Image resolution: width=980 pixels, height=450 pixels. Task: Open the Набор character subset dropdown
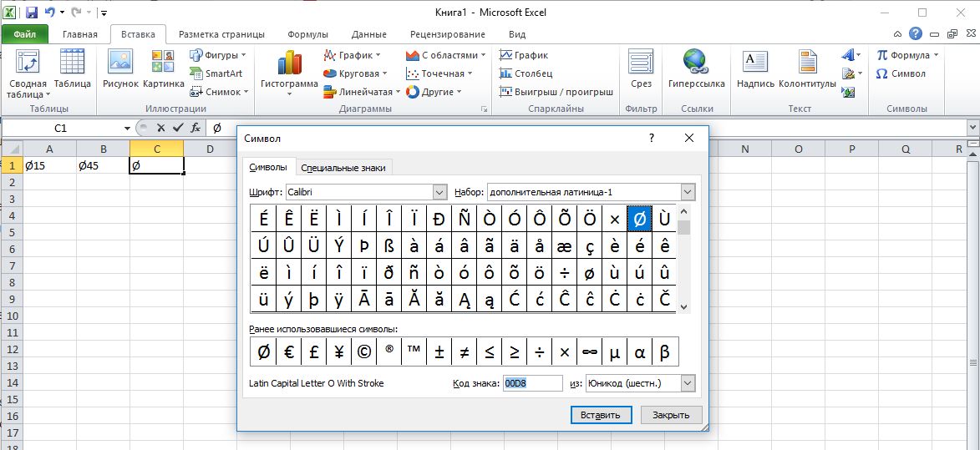pyautogui.click(x=688, y=192)
